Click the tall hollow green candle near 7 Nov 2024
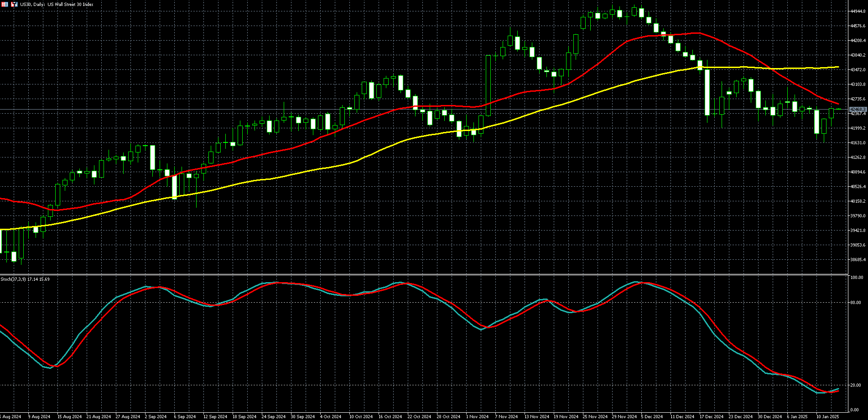This screenshot has width=868, height=420. tap(488, 85)
